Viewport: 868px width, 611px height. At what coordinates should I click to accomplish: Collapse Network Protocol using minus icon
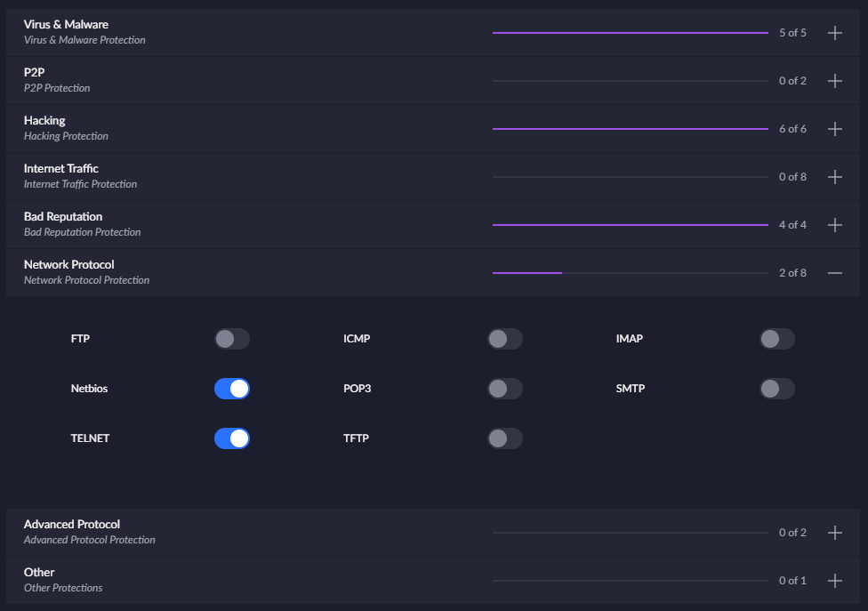pos(834,273)
